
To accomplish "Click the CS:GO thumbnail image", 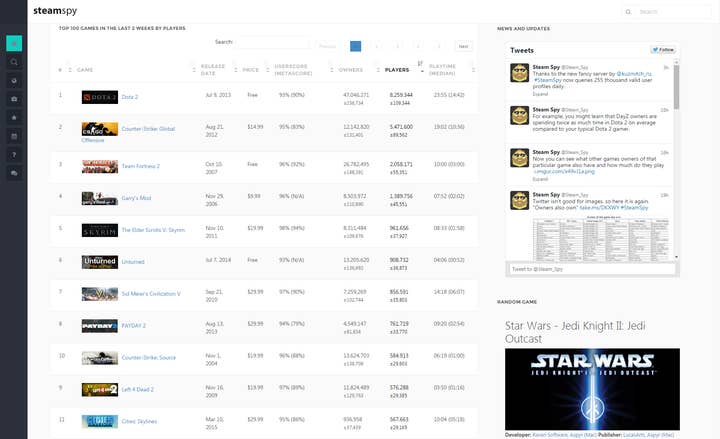I will click(x=100, y=129).
